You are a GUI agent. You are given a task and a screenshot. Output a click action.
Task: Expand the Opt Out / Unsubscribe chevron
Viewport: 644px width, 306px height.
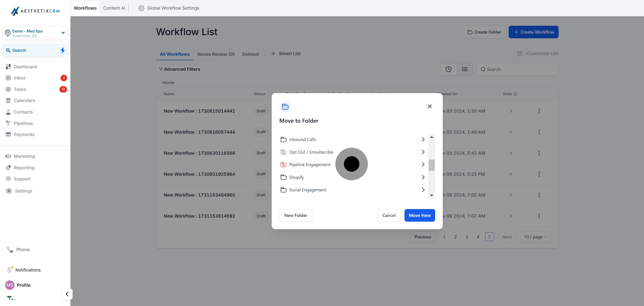coord(423,152)
